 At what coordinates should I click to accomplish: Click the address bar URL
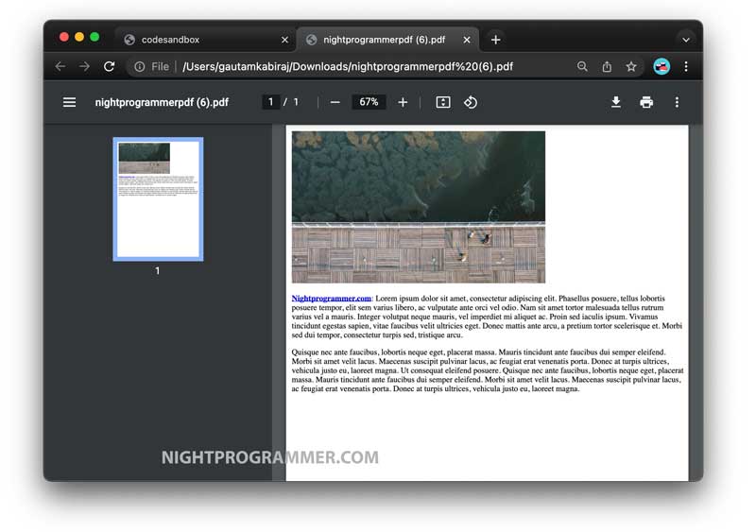347,66
